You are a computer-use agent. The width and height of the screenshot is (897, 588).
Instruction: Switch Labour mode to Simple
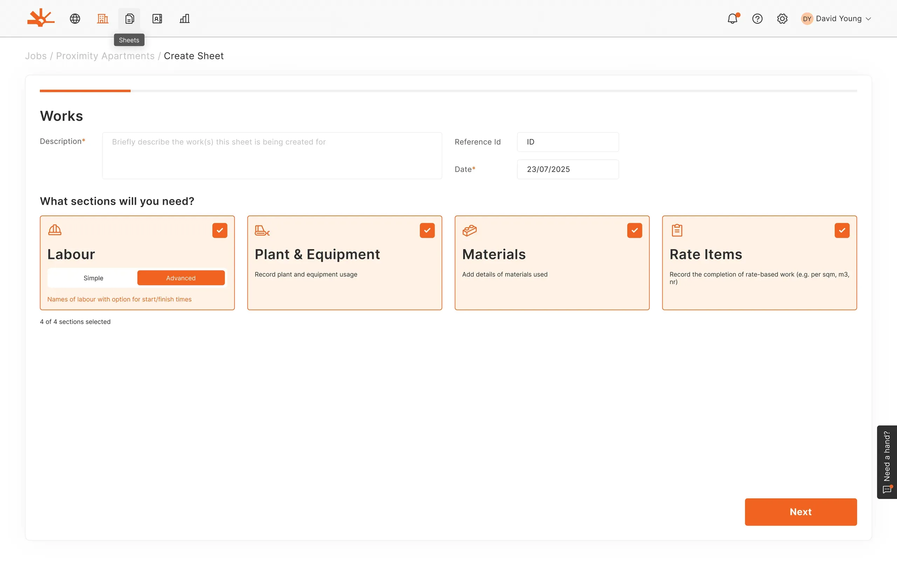(93, 278)
